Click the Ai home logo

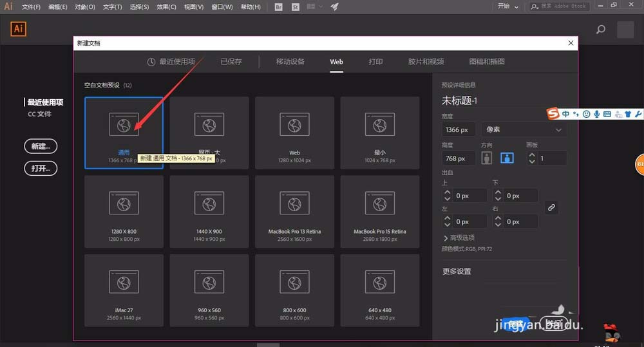18,29
